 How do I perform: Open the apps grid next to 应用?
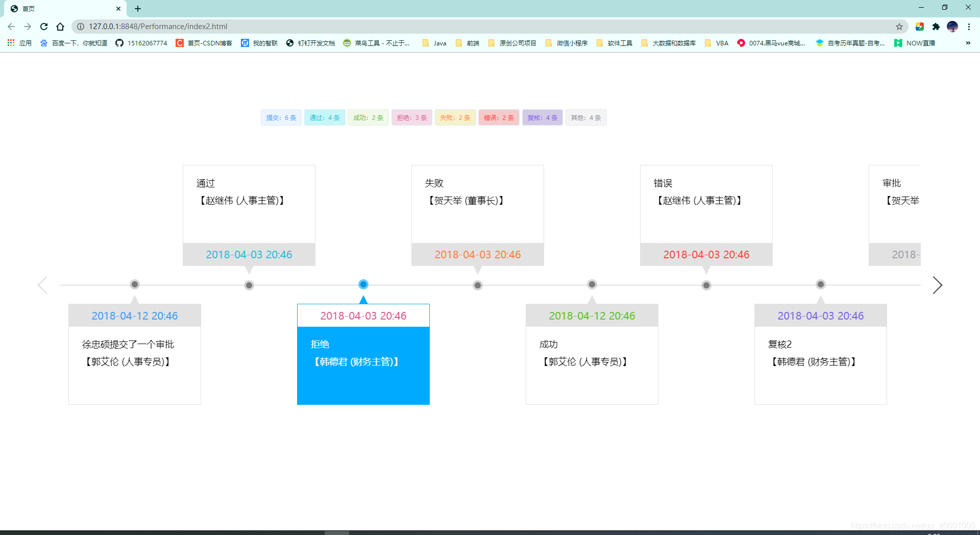(x=10, y=43)
